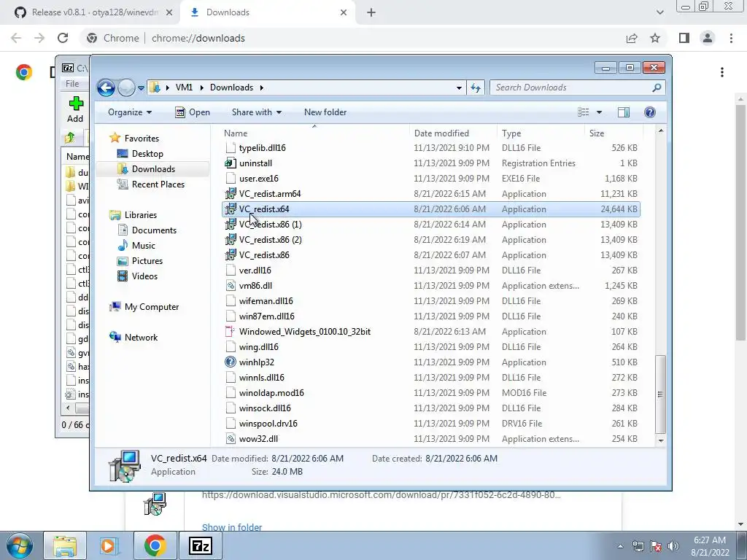The height and width of the screenshot is (560, 747).
Task: Toggle the preview pane icon
Action: (624, 112)
